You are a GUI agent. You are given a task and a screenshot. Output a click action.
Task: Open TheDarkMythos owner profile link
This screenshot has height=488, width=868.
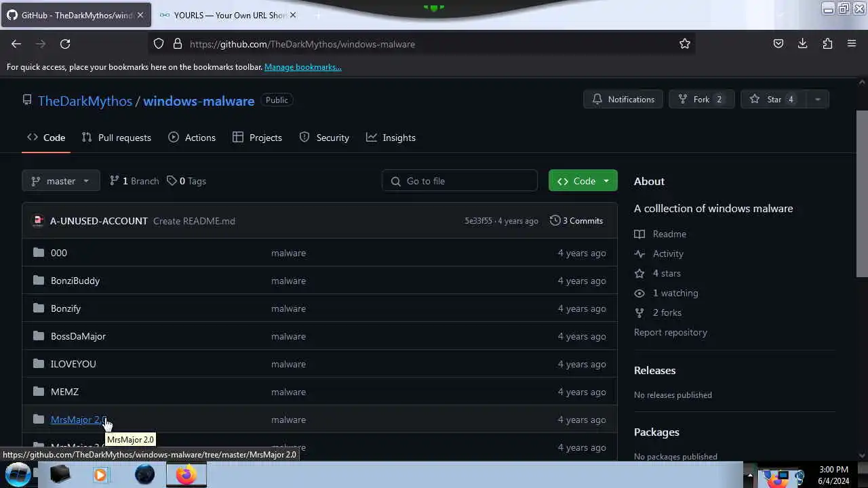tap(85, 101)
